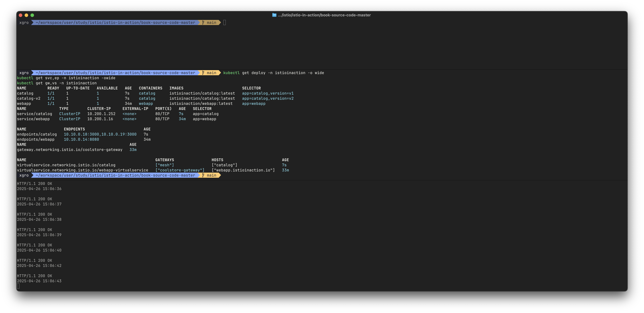644x313 pixels.
Task: Click 'service/webapp' row name
Action: pos(33,119)
